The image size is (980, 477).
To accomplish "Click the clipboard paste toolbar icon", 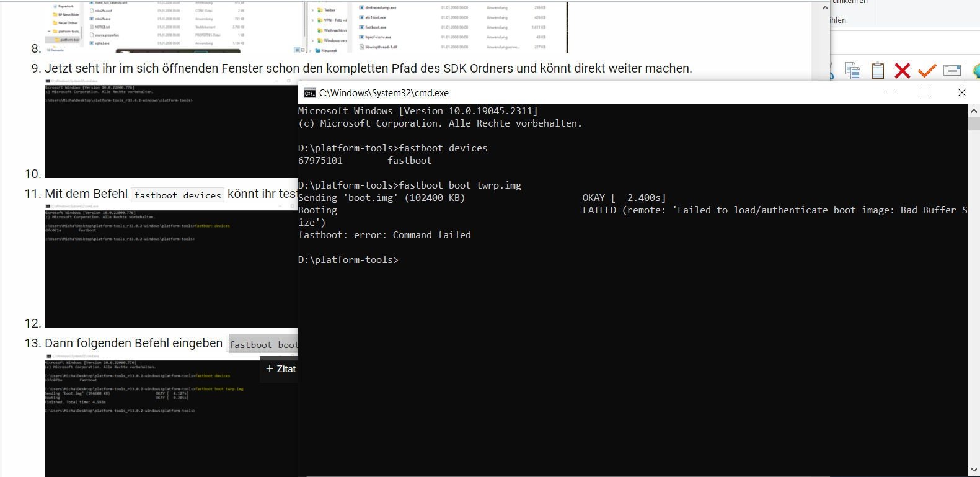I will click(877, 71).
